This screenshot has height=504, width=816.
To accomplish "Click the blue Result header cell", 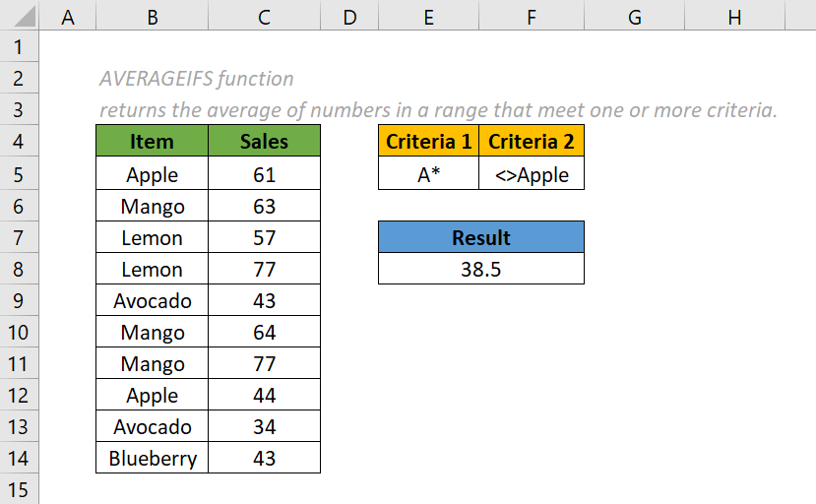I will coord(480,237).
